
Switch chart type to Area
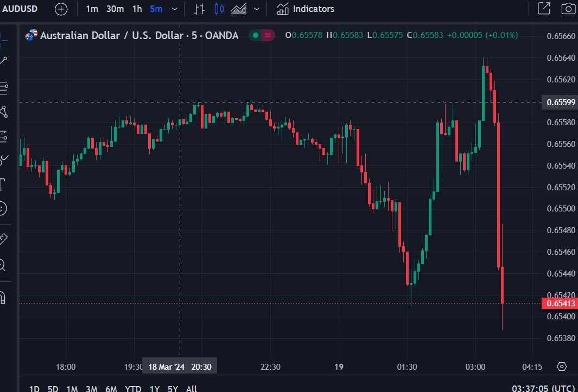238,9
